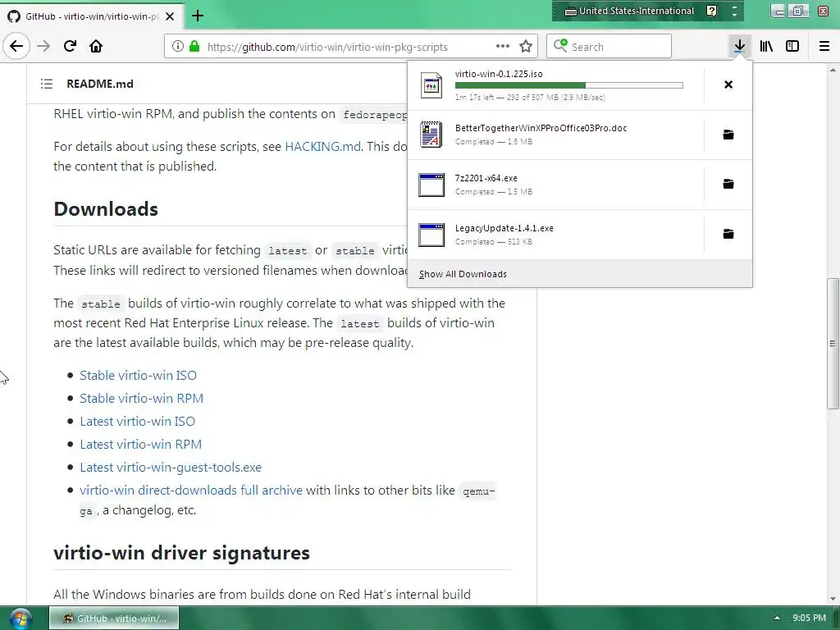Open the Windows Start button
This screenshot has height=630, width=840.
click(21, 619)
